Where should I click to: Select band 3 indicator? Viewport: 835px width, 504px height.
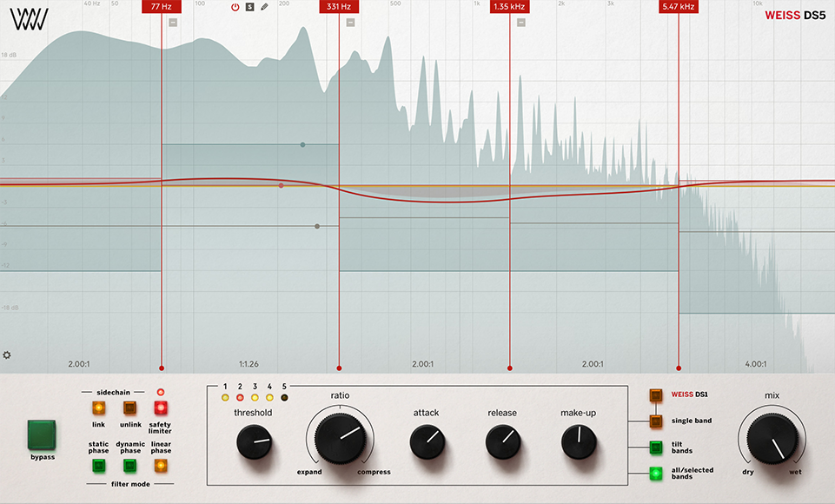255,397
